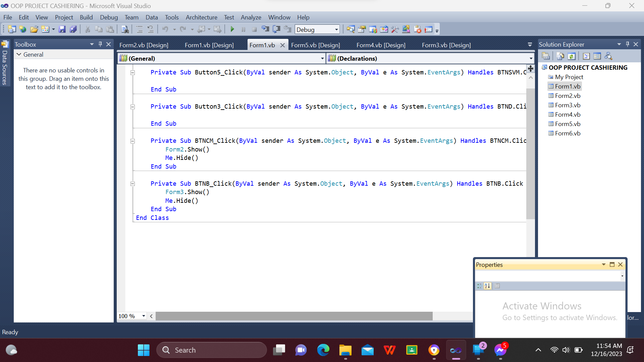The width and height of the screenshot is (644, 362).
Task: Click the Save All toolbar icon
Action: 73,29
